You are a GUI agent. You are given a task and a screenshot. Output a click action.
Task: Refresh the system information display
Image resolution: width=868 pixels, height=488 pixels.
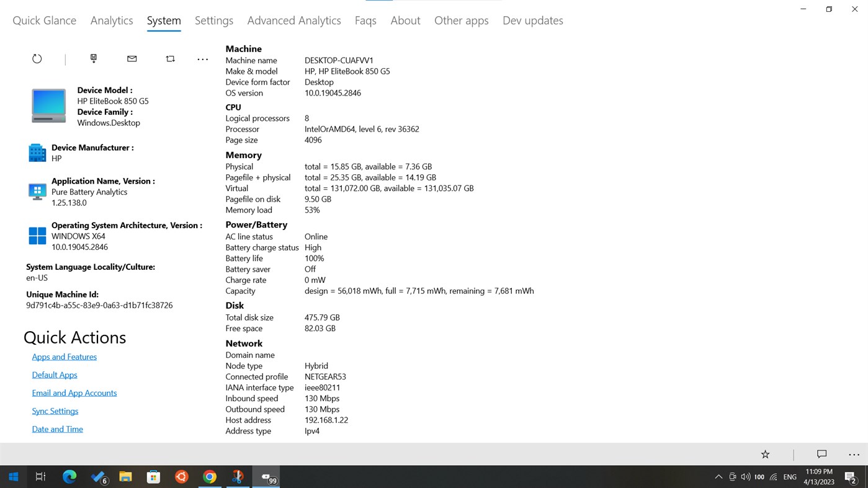click(x=37, y=58)
